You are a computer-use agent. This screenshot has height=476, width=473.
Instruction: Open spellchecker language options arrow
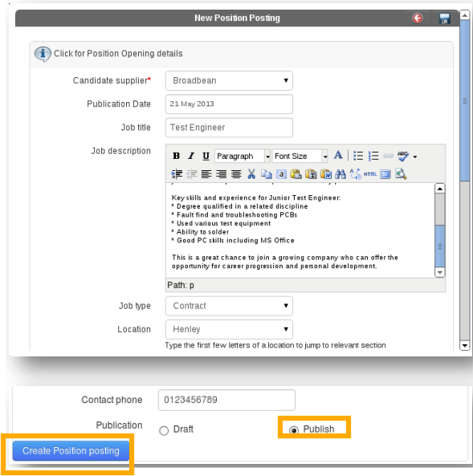[415, 157]
